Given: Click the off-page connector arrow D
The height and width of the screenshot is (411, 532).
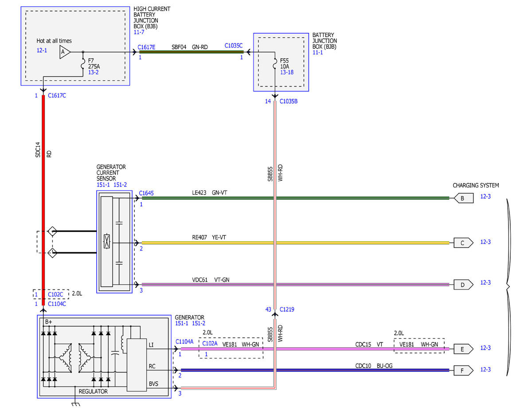Looking at the screenshot, I should 463,285.
